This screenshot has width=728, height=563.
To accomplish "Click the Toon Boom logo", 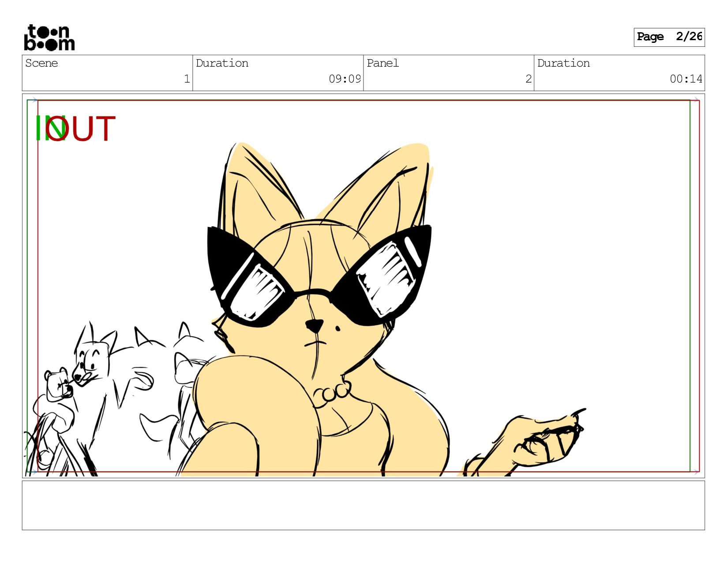I will pos(49,38).
